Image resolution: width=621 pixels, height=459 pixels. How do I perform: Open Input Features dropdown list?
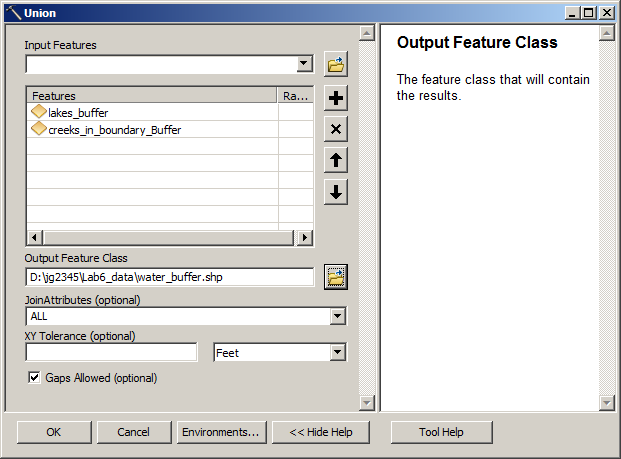pos(305,65)
